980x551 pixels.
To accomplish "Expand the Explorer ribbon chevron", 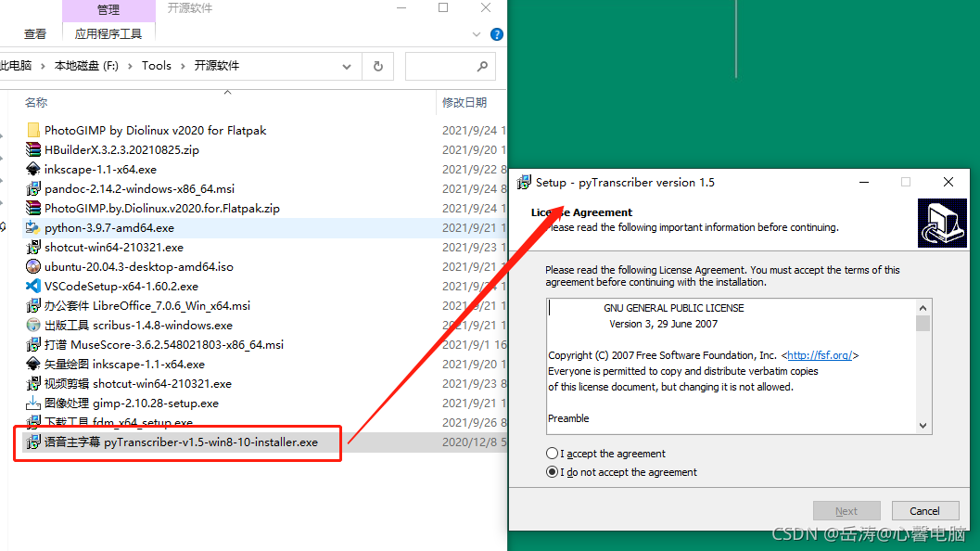I will tap(477, 34).
